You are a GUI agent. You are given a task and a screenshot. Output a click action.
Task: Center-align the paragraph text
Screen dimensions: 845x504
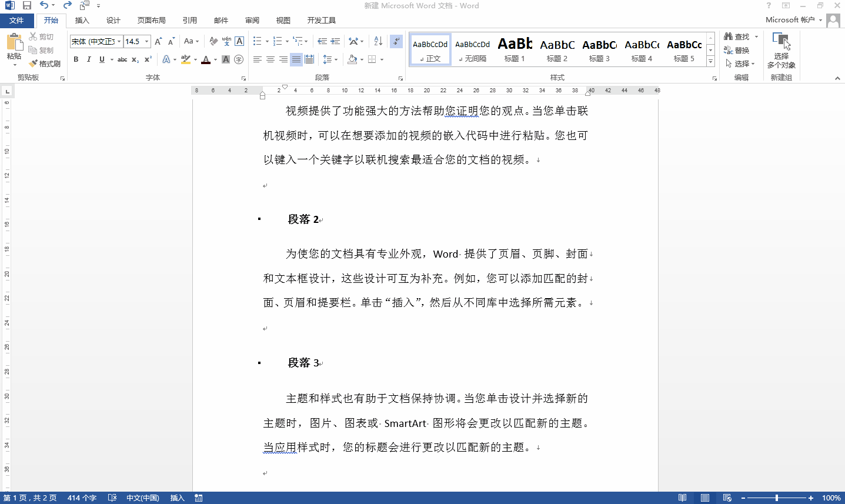(x=270, y=59)
